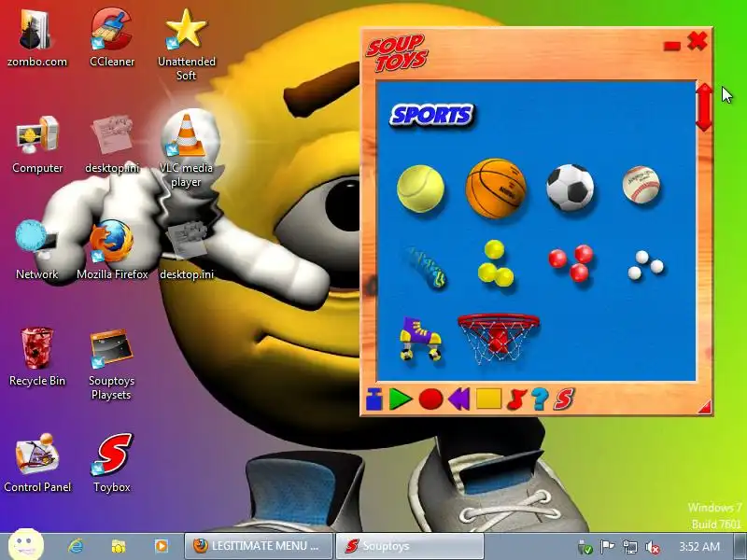Minimize the Souptoys toybox window
Screen dimensions: 747x560
[672, 46]
